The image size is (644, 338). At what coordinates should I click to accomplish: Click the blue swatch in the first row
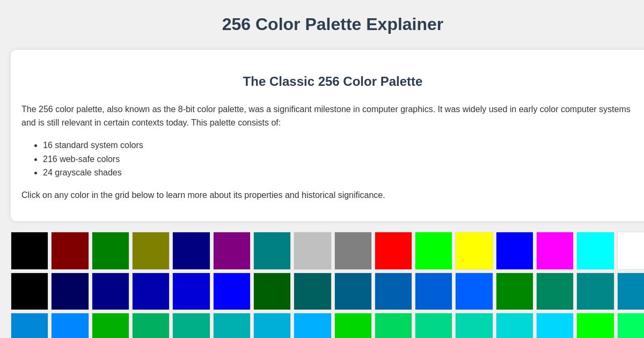[515, 251]
